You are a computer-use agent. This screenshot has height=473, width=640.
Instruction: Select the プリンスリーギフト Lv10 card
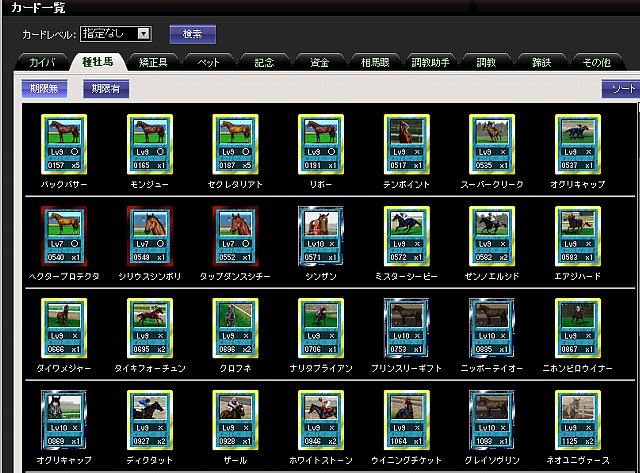pyautogui.click(x=407, y=328)
